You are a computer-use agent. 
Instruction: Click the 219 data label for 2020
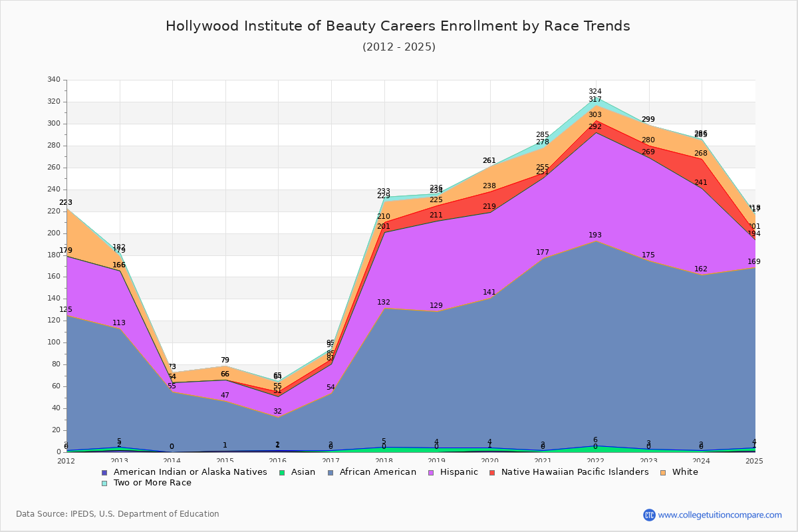489,207
